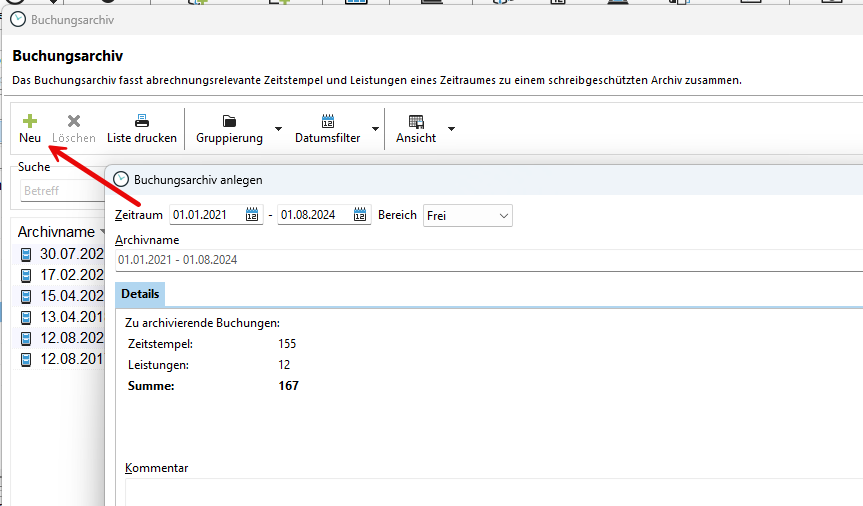
Task: Switch to the Details tab
Action: point(140,294)
